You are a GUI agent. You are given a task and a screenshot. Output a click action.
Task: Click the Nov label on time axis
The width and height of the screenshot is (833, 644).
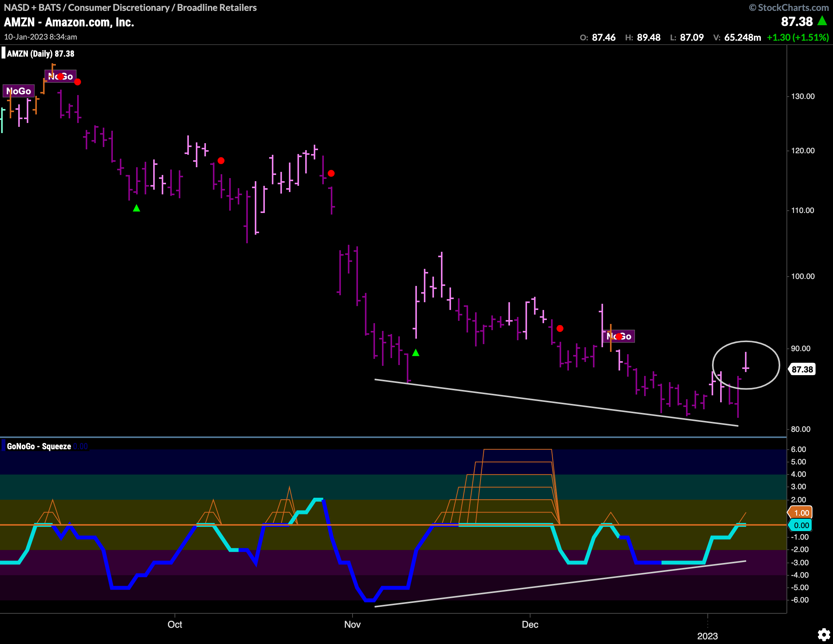coord(353,624)
